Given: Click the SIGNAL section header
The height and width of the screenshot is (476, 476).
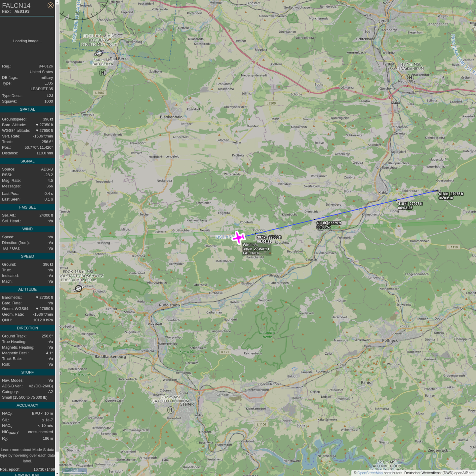Looking at the screenshot, I should click(x=27, y=161).
